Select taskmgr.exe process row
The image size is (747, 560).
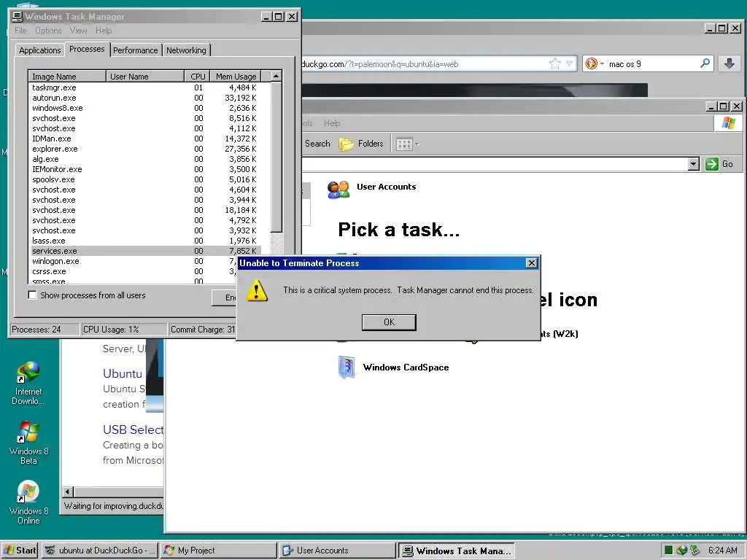pyautogui.click(x=145, y=87)
